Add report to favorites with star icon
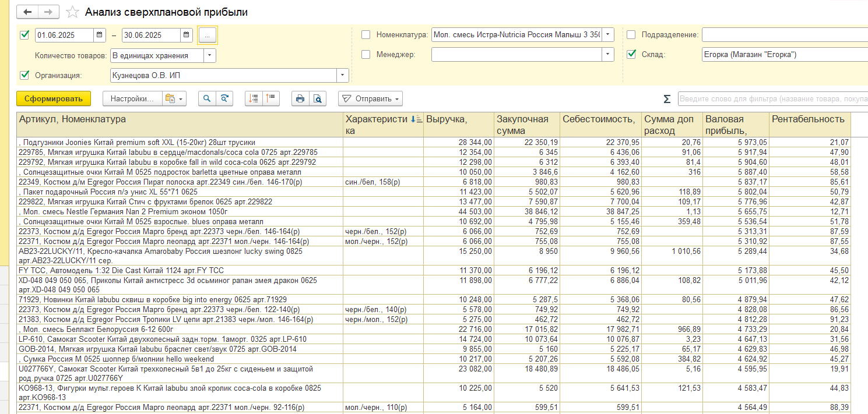The width and height of the screenshot is (868, 414). [x=72, y=12]
